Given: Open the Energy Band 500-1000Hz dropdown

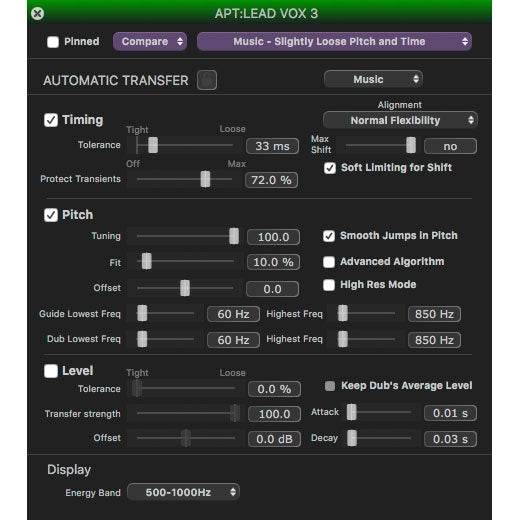Looking at the screenshot, I should 183,492.
